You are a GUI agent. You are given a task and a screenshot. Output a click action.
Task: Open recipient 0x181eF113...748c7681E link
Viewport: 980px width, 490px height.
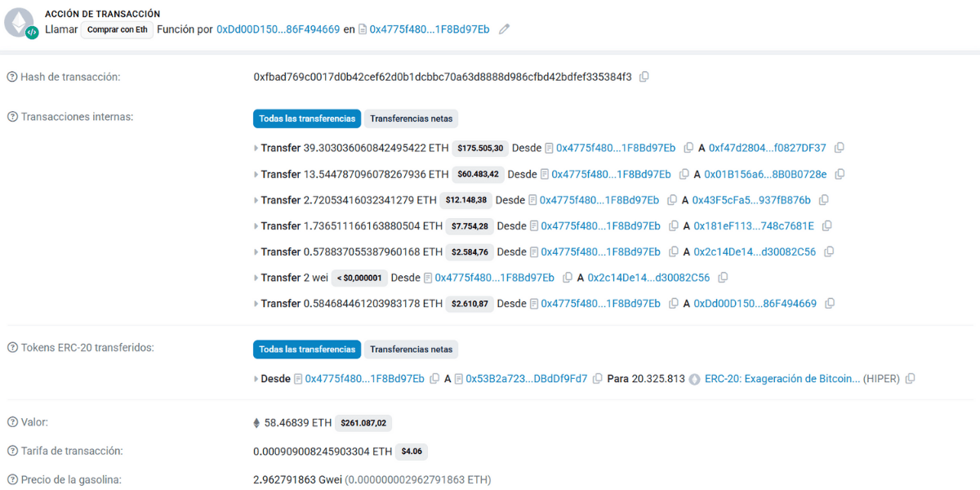point(754,225)
